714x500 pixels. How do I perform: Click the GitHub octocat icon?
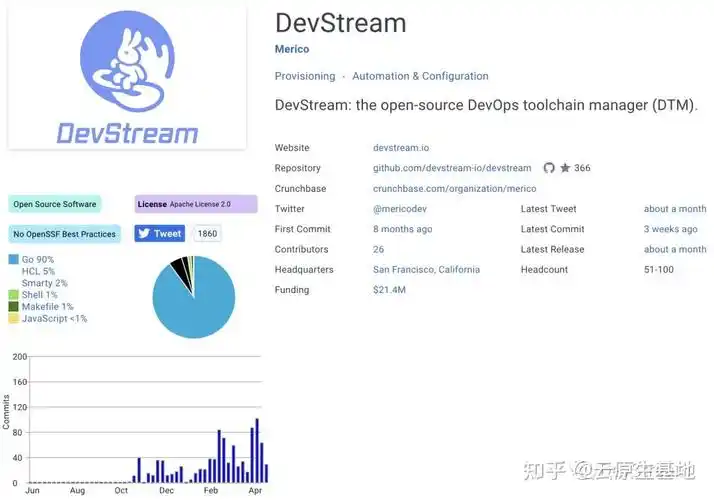549,168
